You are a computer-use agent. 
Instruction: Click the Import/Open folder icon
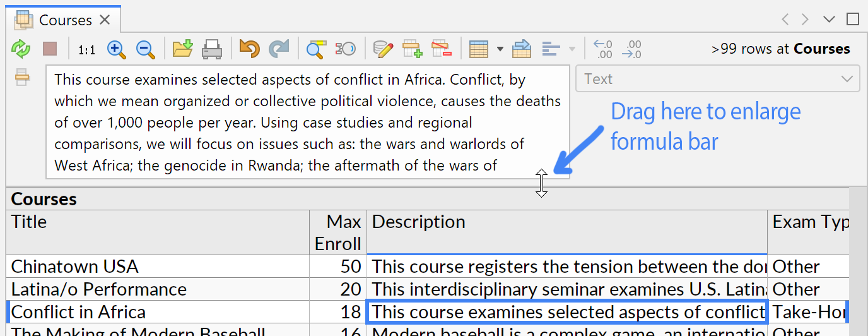[x=182, y=49]
